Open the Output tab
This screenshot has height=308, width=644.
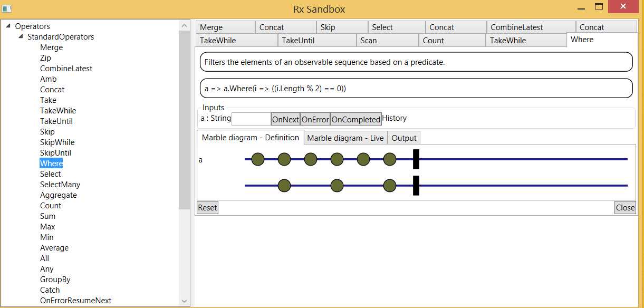(404, 138)
